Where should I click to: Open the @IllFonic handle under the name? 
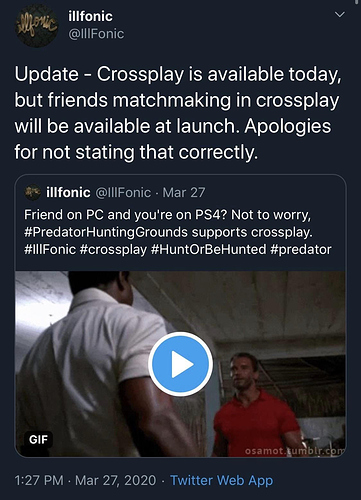[x=96, y=34]
